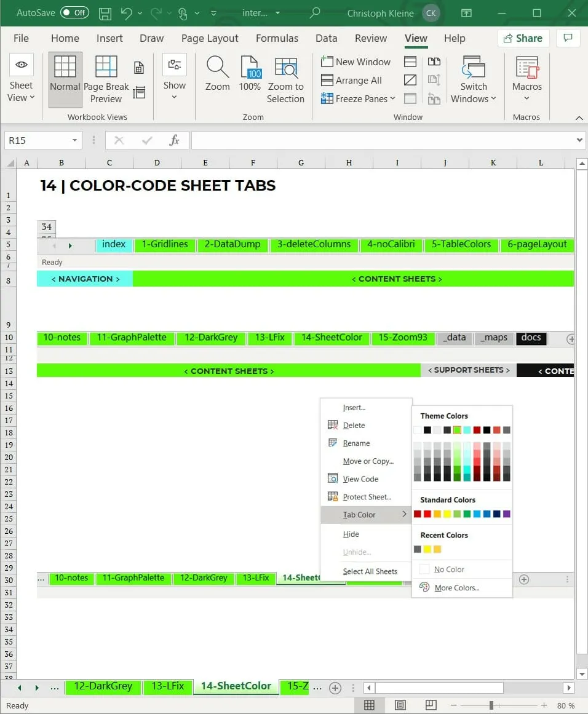Image resolution: width=588 pixels, height=714 pixels.
Task: Select Normal view toggle in status bar
Action: [x=368, y=705]
